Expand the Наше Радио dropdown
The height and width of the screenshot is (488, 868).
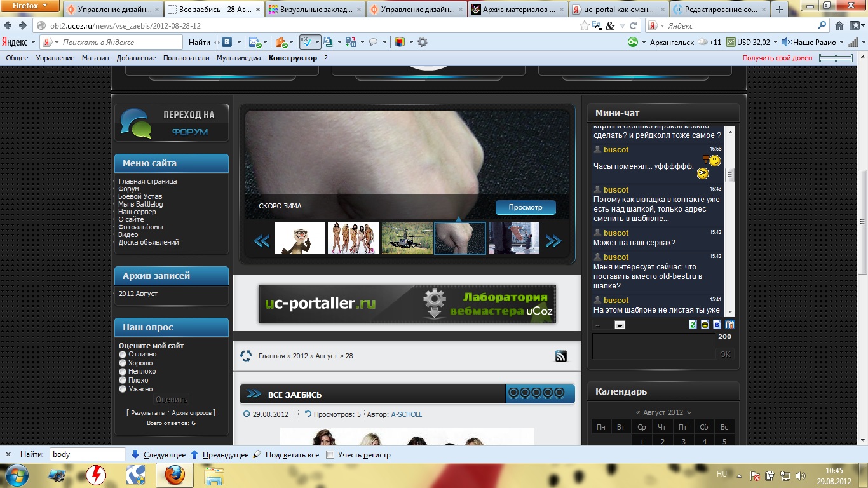(x=841, y=43)
